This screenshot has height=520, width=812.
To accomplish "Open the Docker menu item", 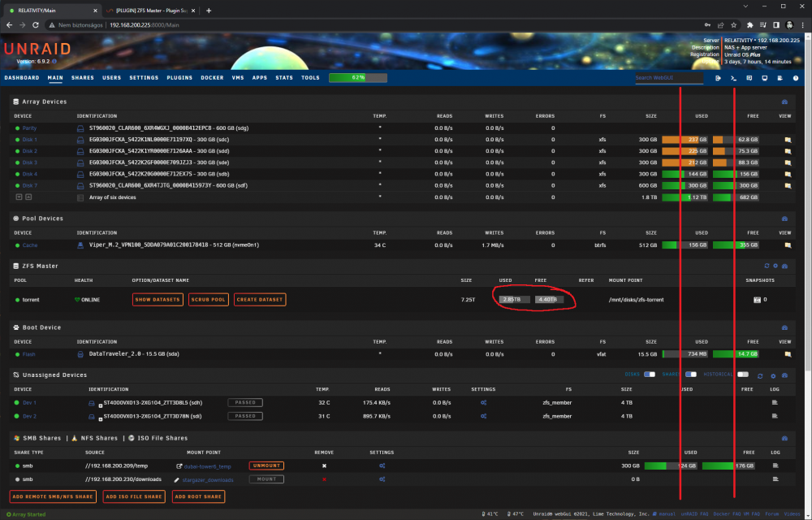I will point(212,78).
